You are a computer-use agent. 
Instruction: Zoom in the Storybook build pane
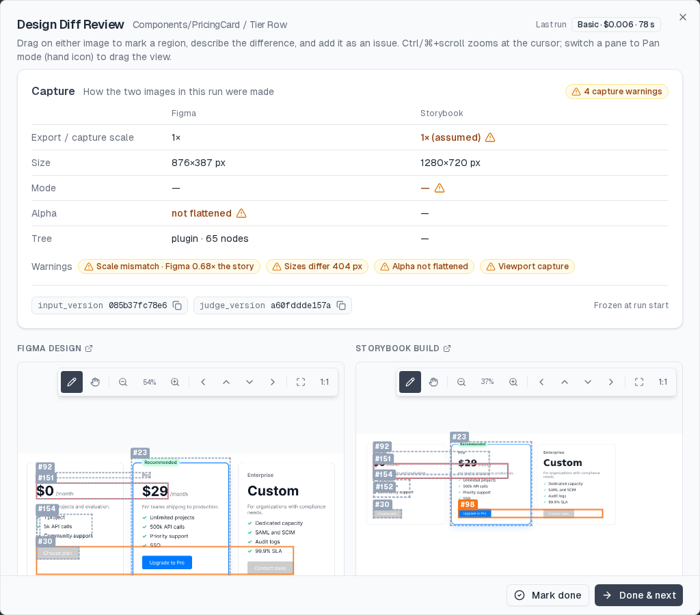(x=513, y=382)
